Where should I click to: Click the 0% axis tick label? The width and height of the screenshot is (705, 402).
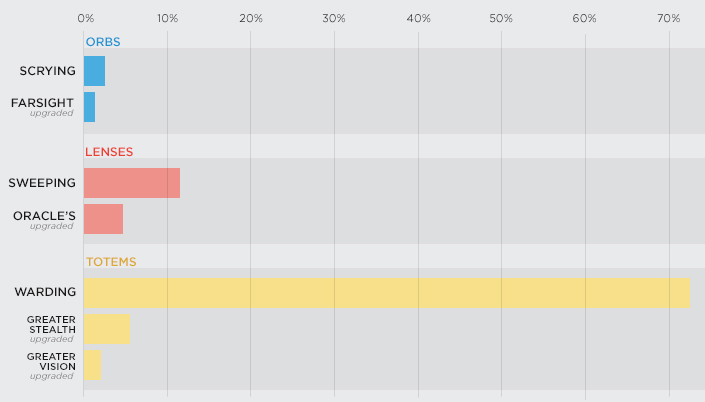pos(85,18)
